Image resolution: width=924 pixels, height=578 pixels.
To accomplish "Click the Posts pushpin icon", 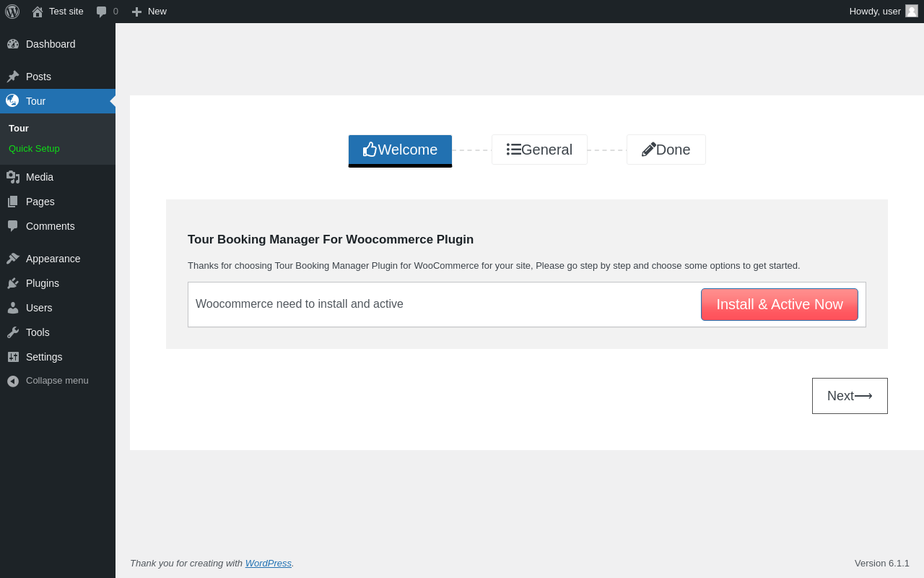I will (x=13, y=77).
